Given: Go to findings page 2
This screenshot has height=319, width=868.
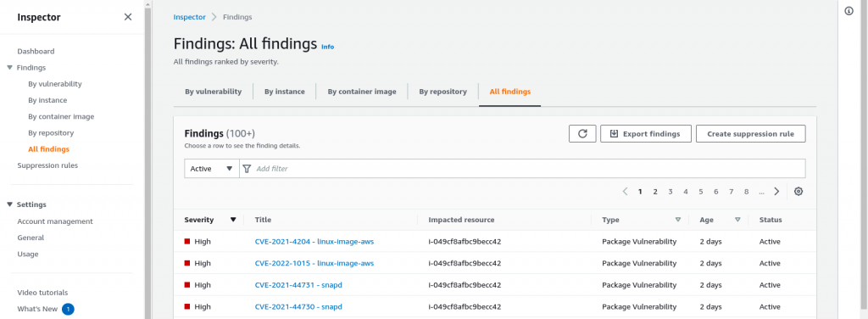Looking at the screenshot, I should click(x=655, y=192).
